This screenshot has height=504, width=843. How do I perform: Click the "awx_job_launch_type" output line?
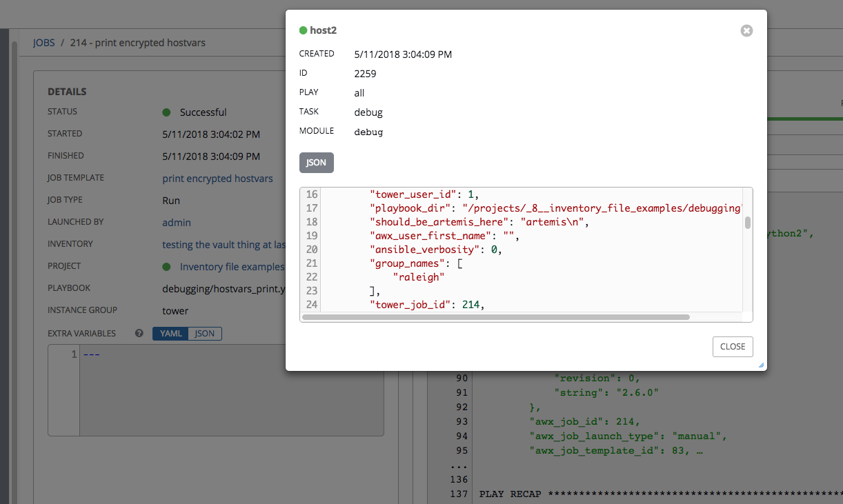[628, 436]
